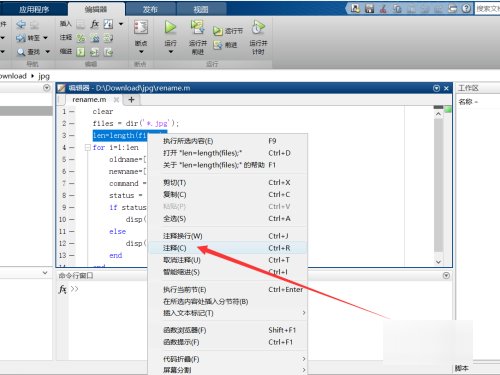Click the smart indent icon
Viewport: 500px width, 375px height.
[81, 52]
